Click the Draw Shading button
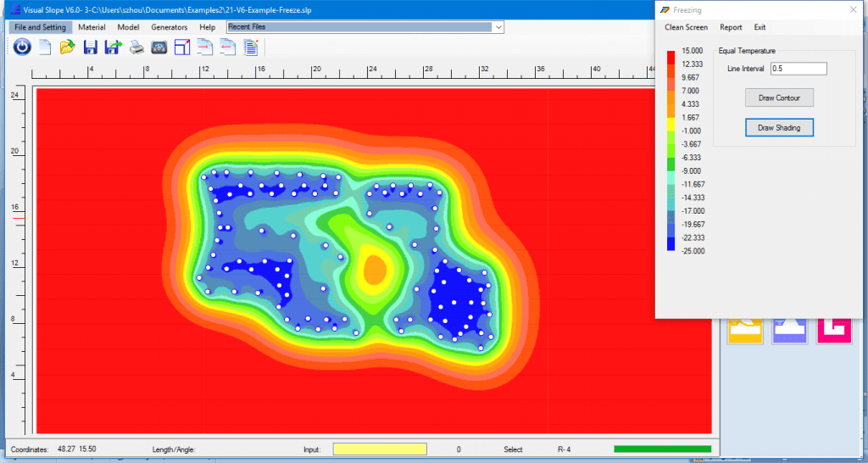868x463 pixels. click(779, 127)
